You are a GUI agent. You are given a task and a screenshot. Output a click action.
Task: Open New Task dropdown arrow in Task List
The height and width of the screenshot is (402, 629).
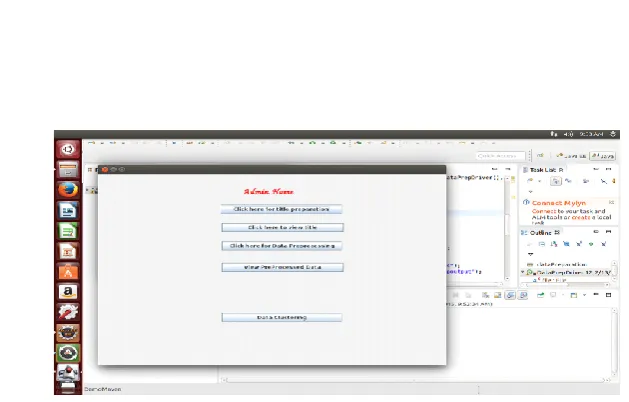[x=540, y=182]
